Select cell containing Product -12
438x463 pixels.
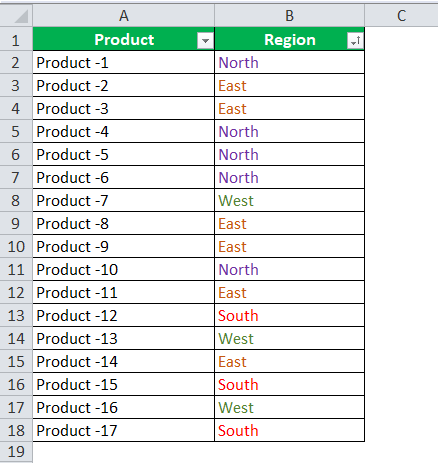pos(124,315)
